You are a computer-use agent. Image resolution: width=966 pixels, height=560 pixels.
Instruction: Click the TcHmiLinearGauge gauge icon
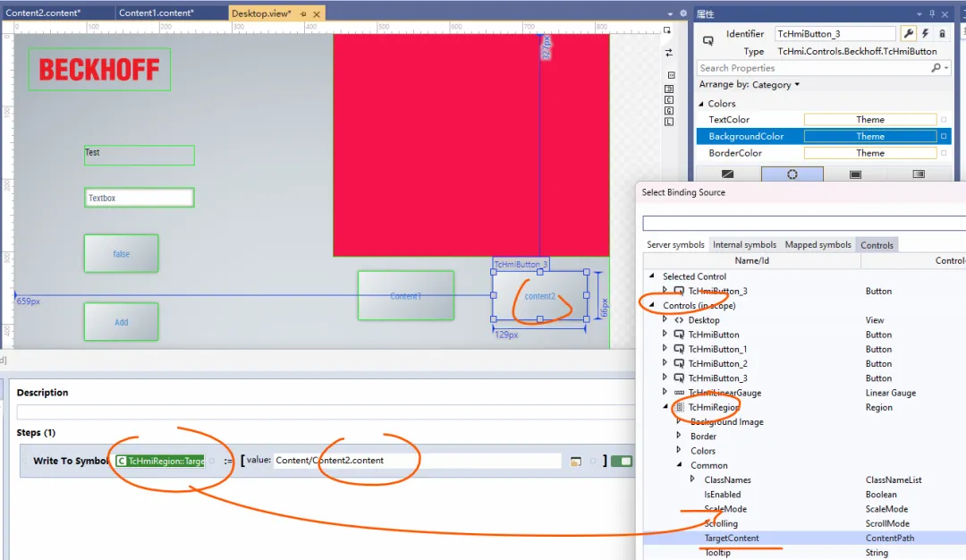pos(679,393)
